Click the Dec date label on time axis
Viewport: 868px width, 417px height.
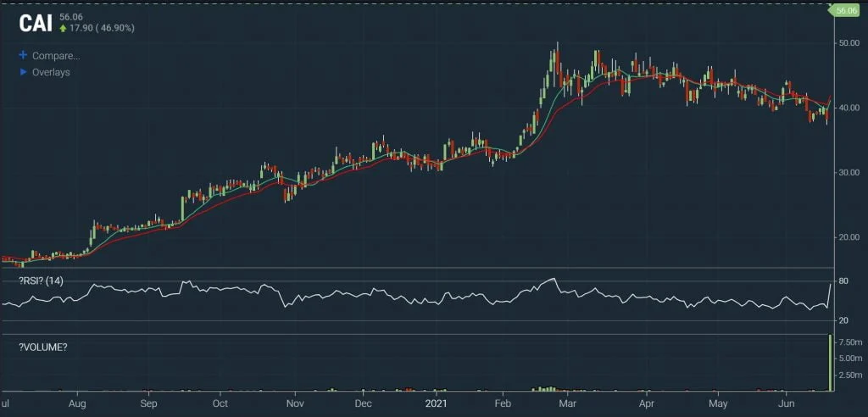364,402
